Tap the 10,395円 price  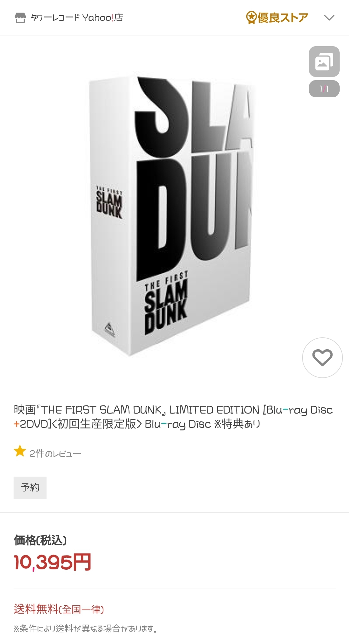click(x=52, y=562)
